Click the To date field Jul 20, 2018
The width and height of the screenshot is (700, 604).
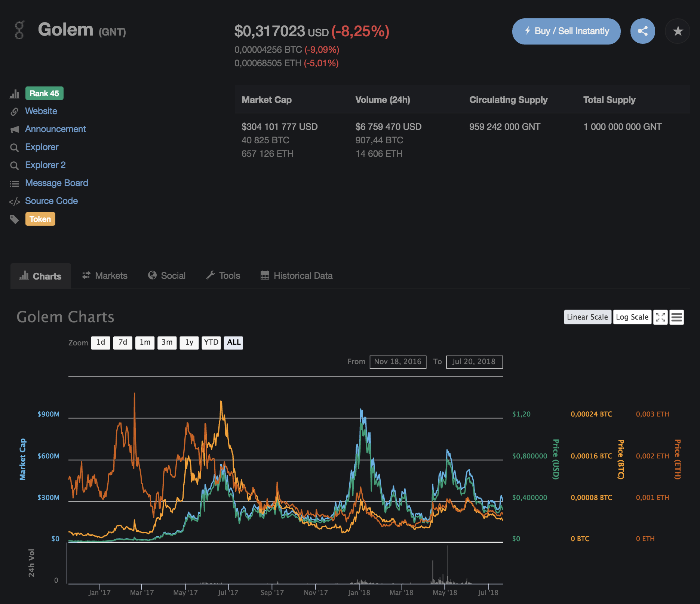point(474,362)
